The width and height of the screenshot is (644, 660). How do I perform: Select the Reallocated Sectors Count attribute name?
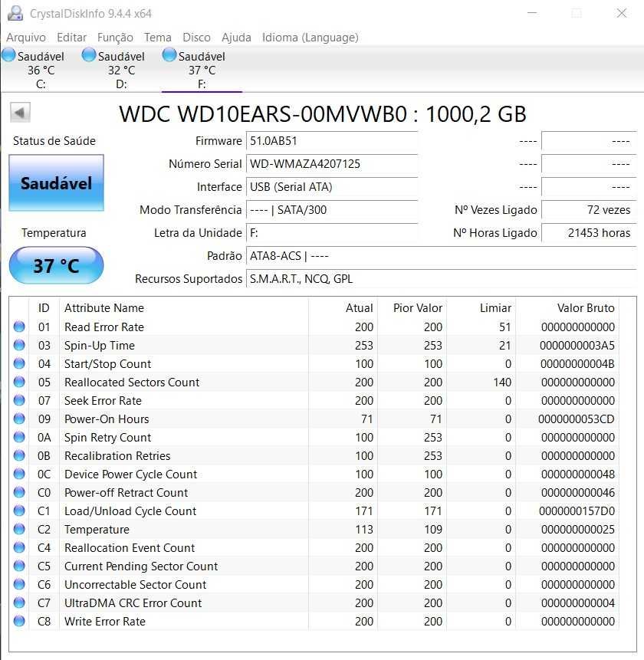[x=132, y=383]
